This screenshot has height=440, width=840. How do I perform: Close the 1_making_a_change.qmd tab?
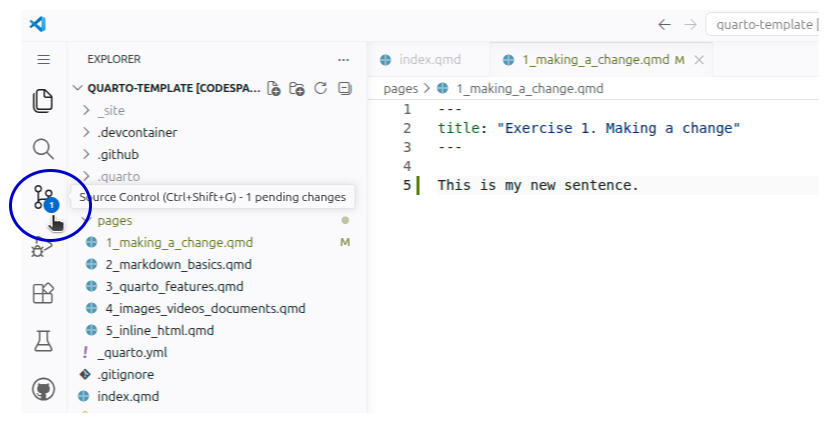coord(699,60)
